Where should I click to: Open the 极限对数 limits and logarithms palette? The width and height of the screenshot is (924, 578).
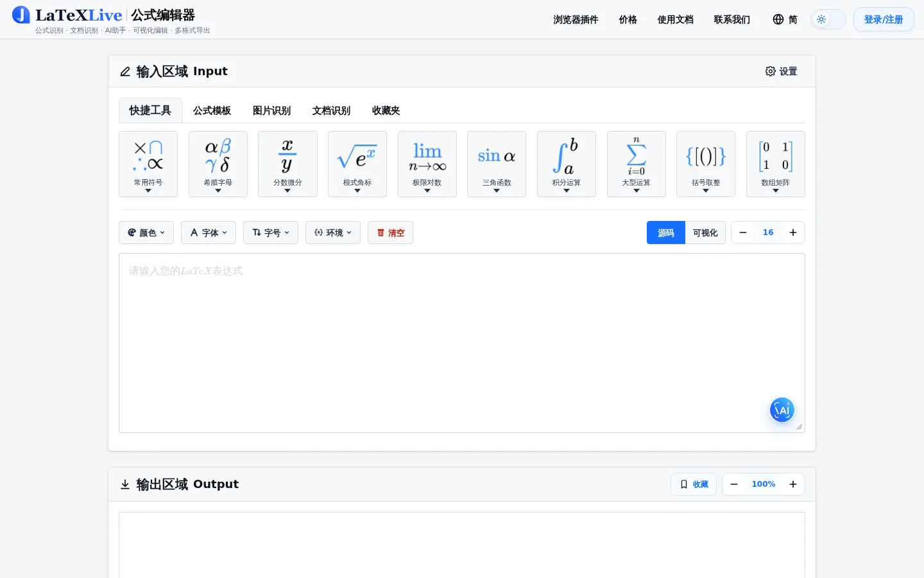[427, 164]
